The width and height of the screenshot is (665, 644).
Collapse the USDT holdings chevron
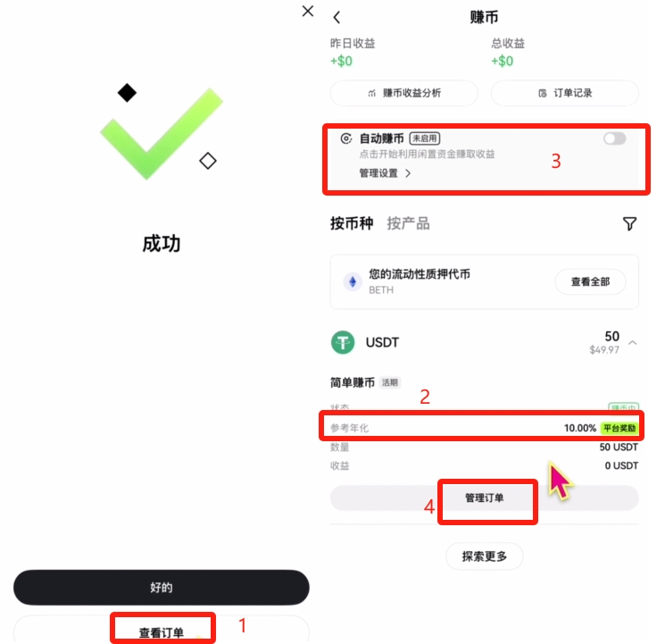tap(633, 343)
